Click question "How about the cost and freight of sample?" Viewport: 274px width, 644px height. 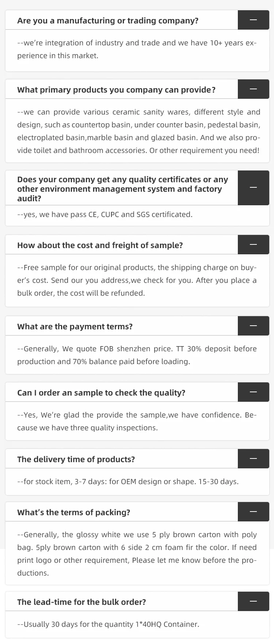coord(100,245)
